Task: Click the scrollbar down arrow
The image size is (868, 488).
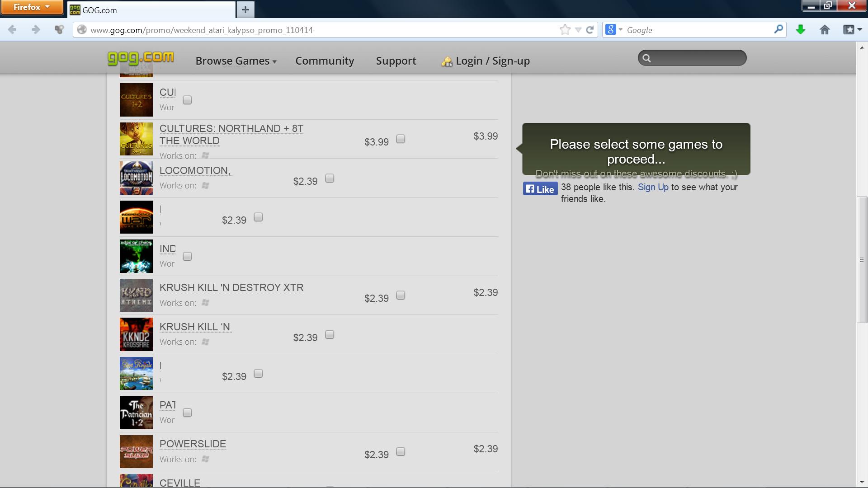Action: 862,482
